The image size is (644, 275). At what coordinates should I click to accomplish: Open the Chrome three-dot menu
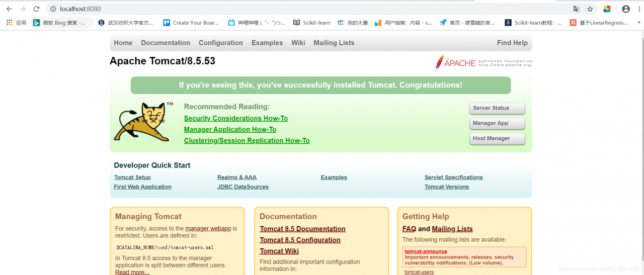tap(639, 9)
